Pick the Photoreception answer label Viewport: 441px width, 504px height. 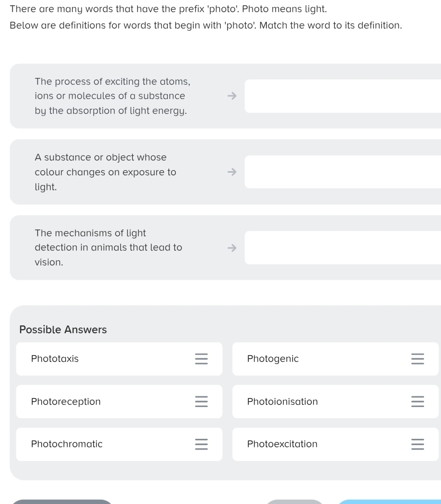coord(66,402)
